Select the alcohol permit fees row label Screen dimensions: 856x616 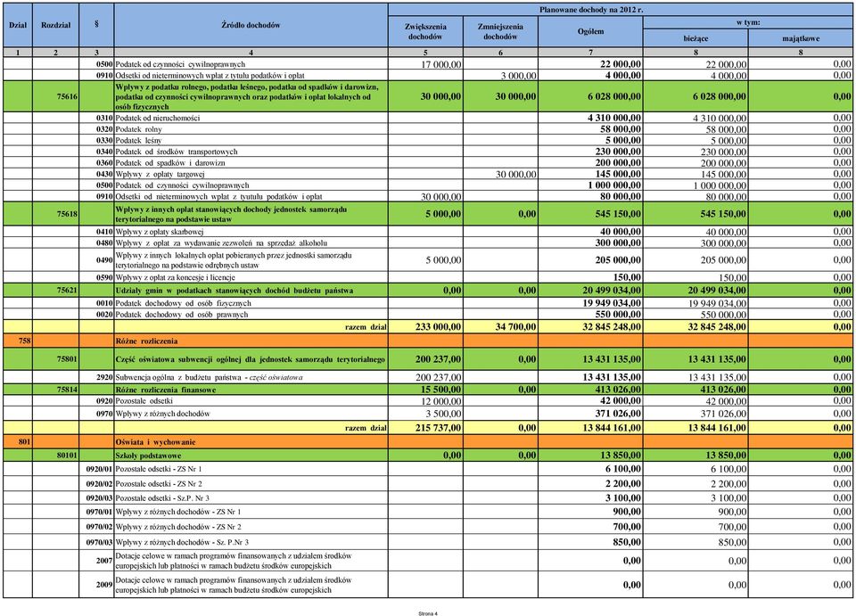point(221,242)
